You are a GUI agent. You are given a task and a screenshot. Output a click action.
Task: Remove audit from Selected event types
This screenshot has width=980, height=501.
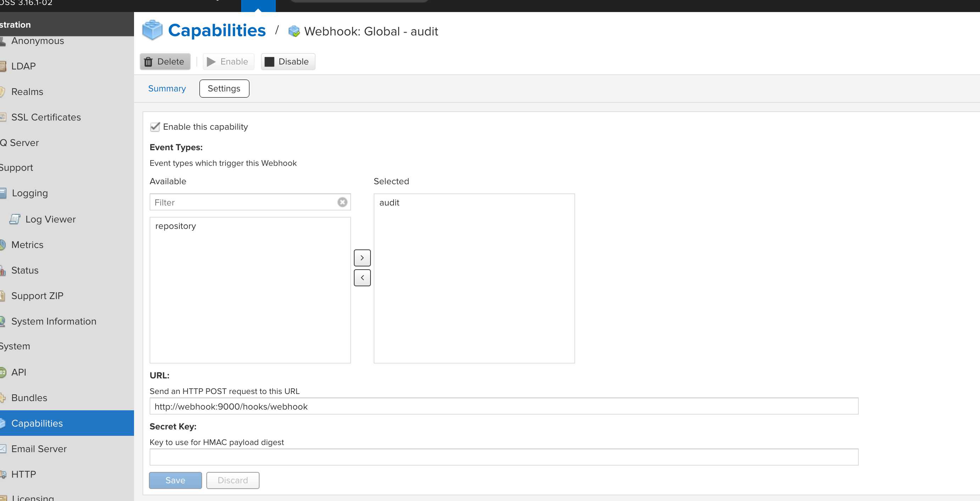[x=362, y=277]
